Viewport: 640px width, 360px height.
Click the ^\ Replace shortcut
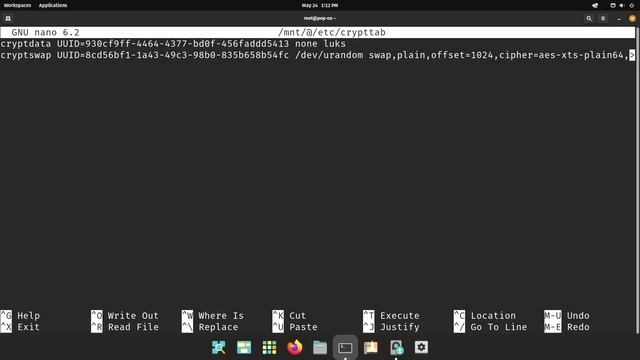click(210, 327)
